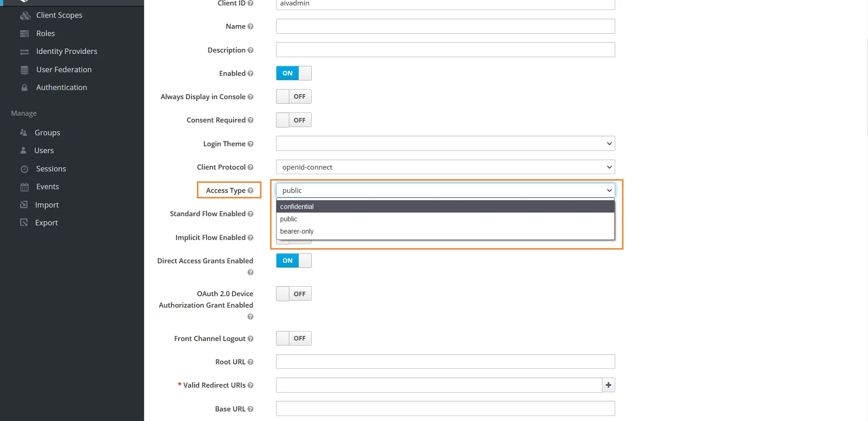
Task: Disable Direct Access Grants Enabled toggle
Action: tap(294, 261)
